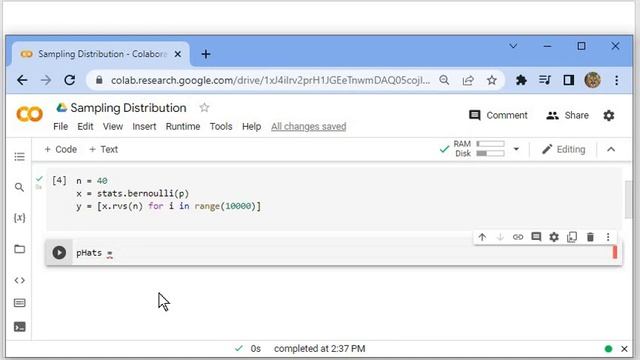
Task: Click the view site information lock icon
Action: tap(99, 80)
